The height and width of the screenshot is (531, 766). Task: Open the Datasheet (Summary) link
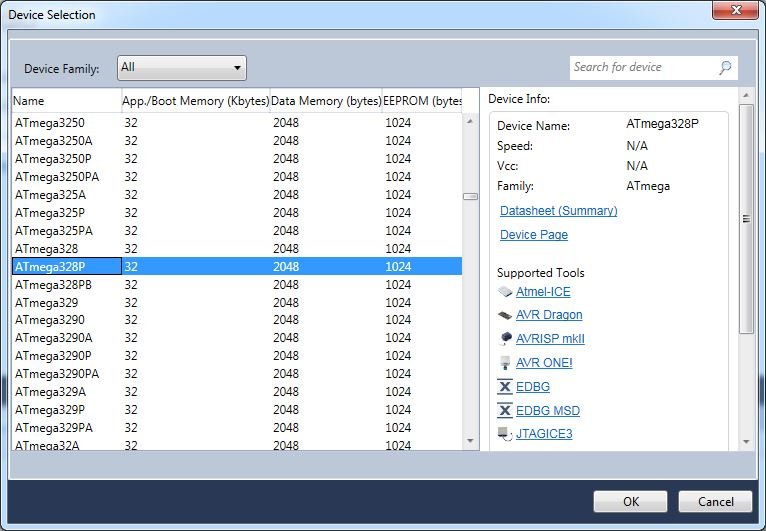tap(558, 211)
